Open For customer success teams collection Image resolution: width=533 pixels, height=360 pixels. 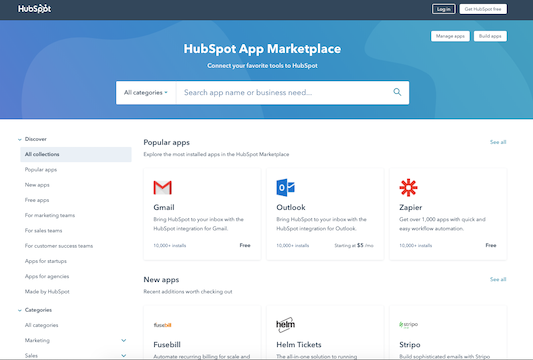58,246
